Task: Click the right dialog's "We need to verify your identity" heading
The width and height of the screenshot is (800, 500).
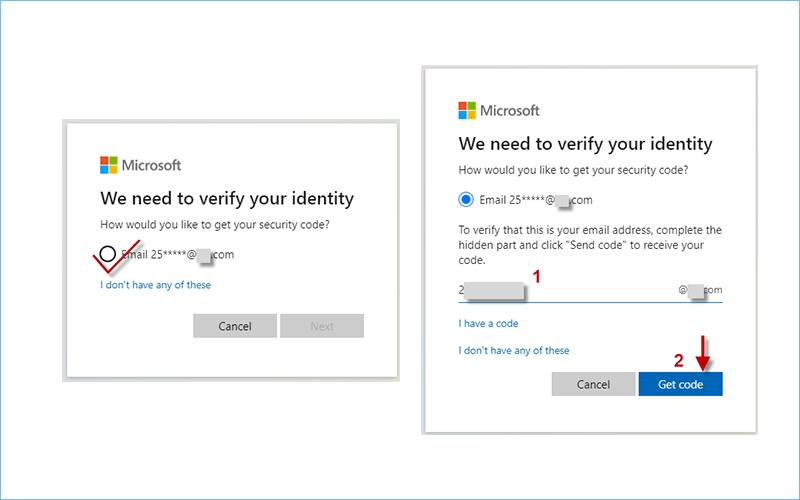Action: [x=585, y=144]
